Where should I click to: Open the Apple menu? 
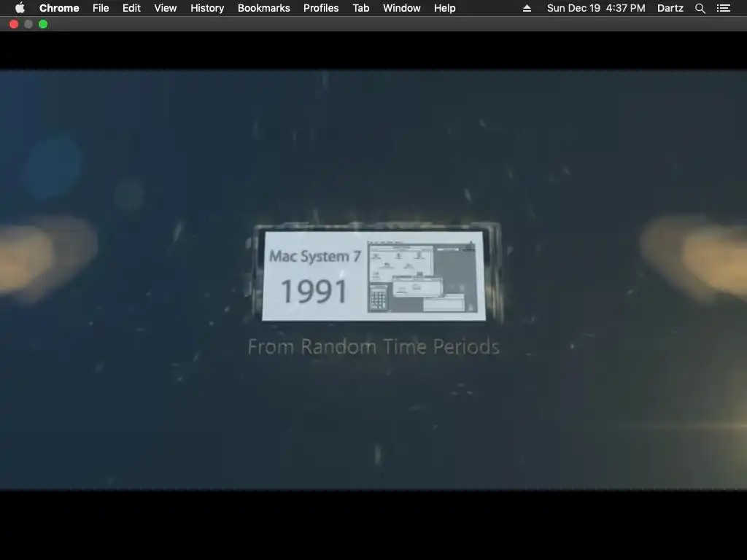tap(20, 8)
